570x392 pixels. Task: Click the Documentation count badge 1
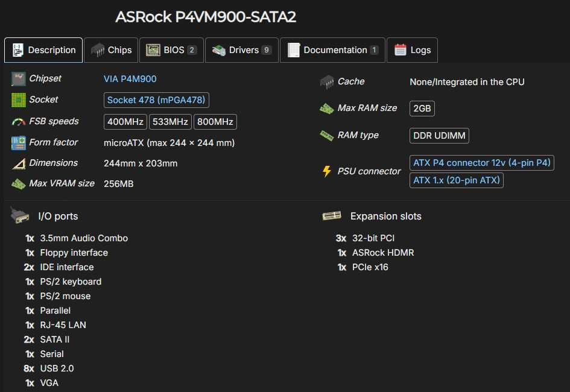pyautogui.click(x=374, y=50)
